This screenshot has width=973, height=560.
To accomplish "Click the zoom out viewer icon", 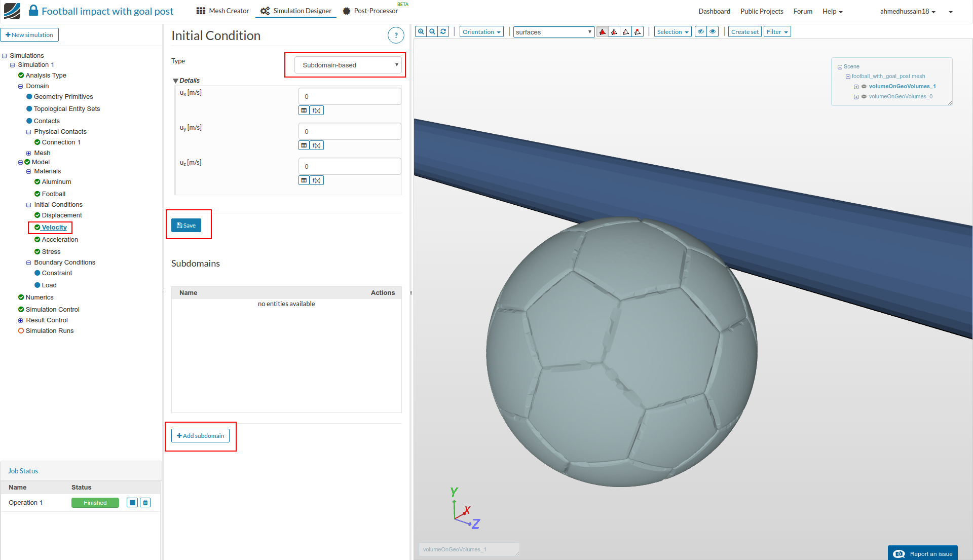I will click(x=432, y=31).
